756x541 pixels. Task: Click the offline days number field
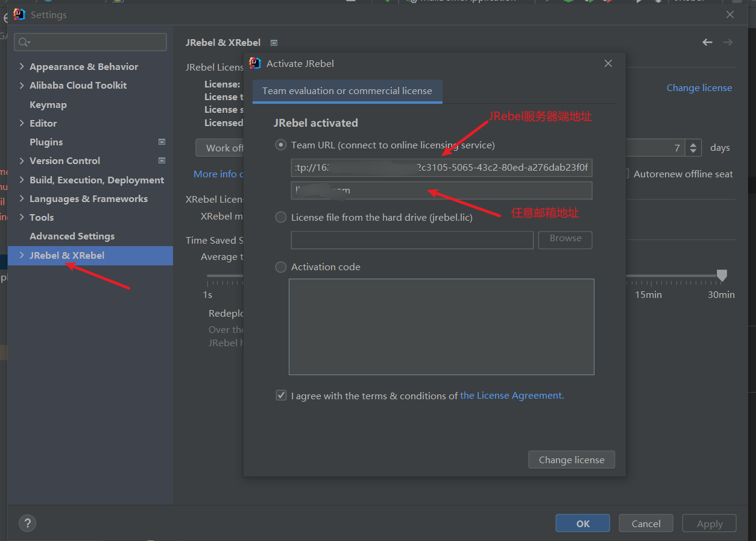(x=656, y=148)
